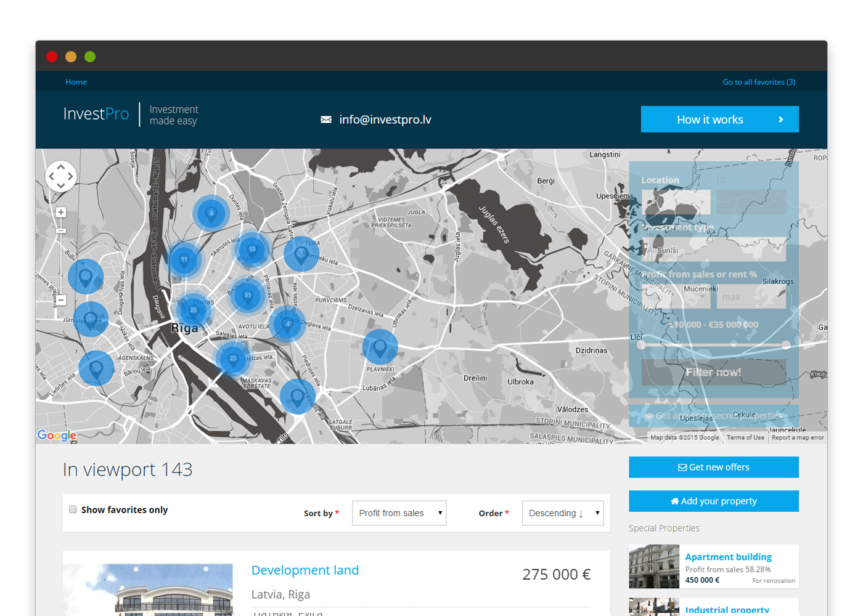The height and width of the screenshot is (616, 863).
Task: Select the property pin left of Āgenskalns
Action: [96, 368]
